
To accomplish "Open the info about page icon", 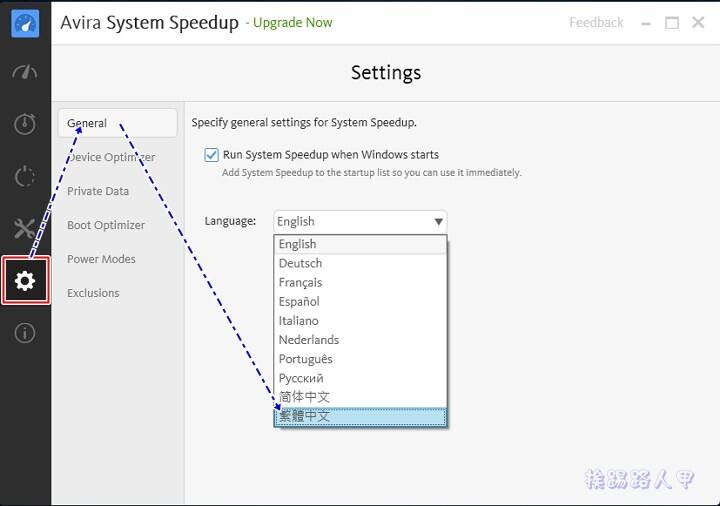I will click(x=25, y=333).
